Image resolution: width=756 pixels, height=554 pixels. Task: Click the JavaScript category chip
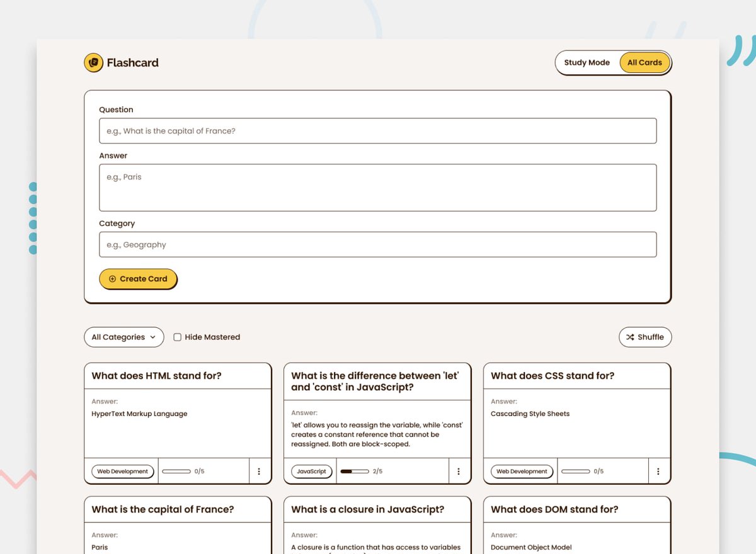[x=311, y=470]
